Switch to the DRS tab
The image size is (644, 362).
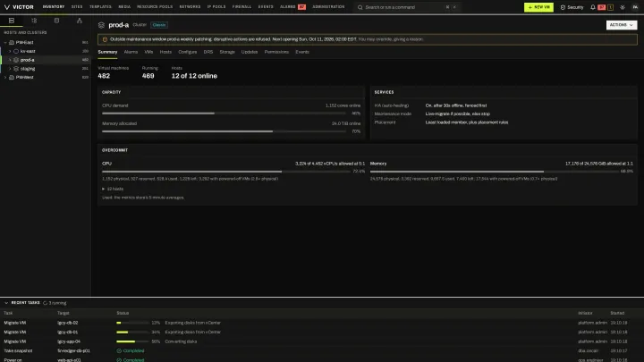(x=208, y=52)
